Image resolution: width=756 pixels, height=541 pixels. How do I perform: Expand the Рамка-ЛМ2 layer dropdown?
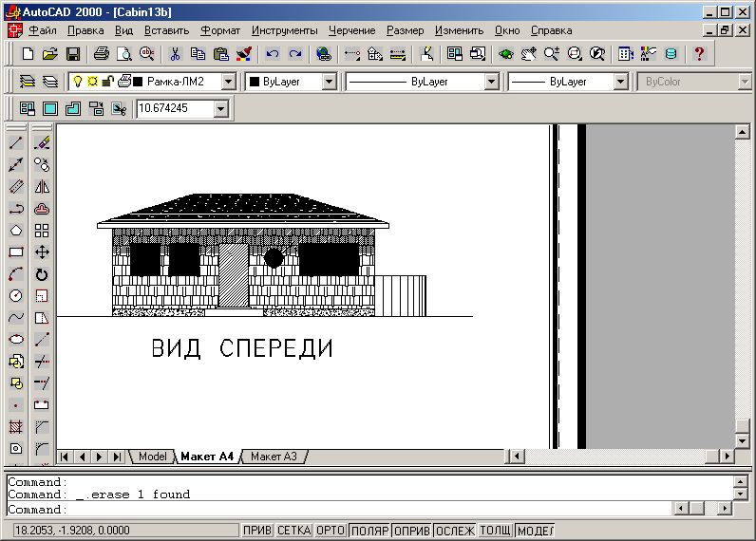(x=229, y=82)
